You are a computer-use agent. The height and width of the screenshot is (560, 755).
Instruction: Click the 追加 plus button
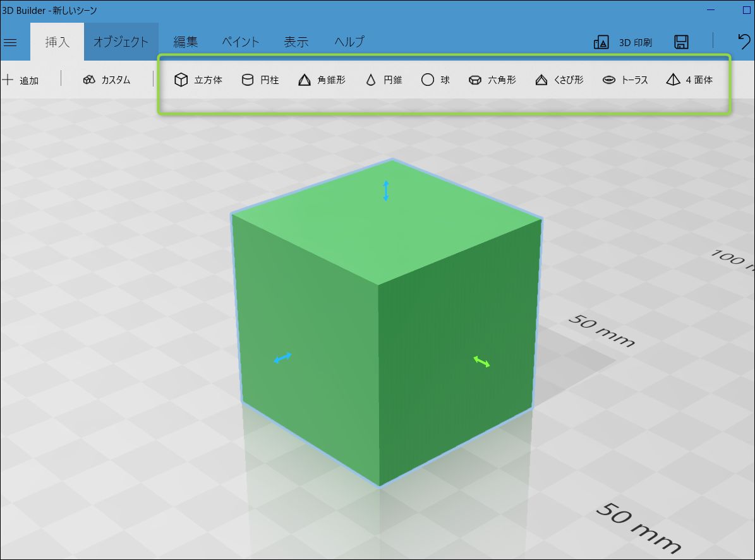pos(20,80)
